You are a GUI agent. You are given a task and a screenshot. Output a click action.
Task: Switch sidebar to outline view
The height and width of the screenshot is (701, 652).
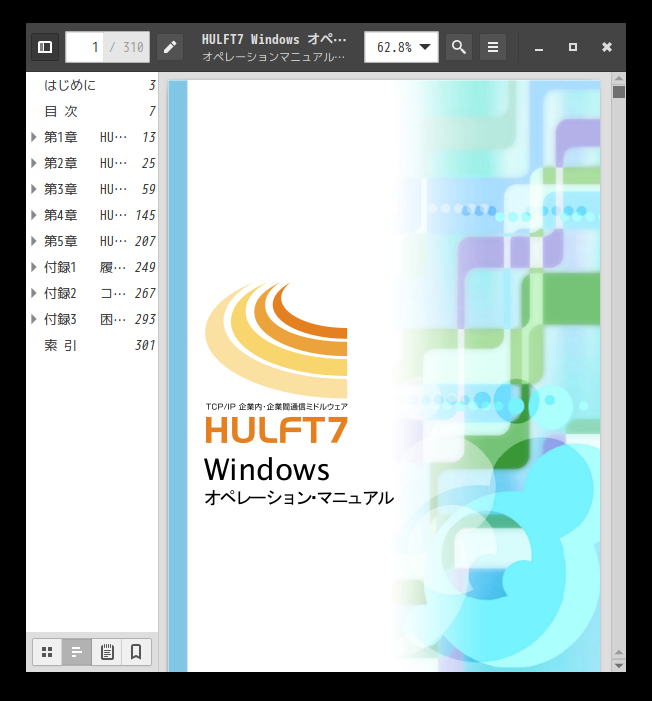coord(77,652)
